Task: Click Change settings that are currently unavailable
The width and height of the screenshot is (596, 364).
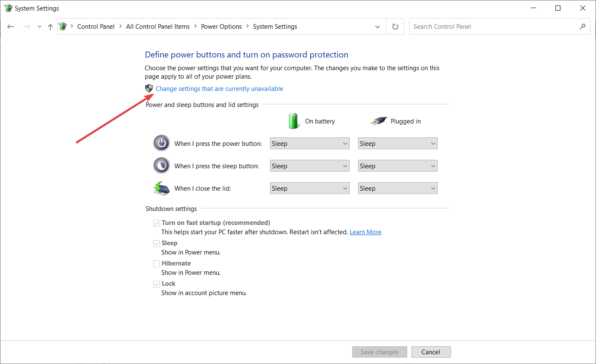Action: tap(219, 89)
